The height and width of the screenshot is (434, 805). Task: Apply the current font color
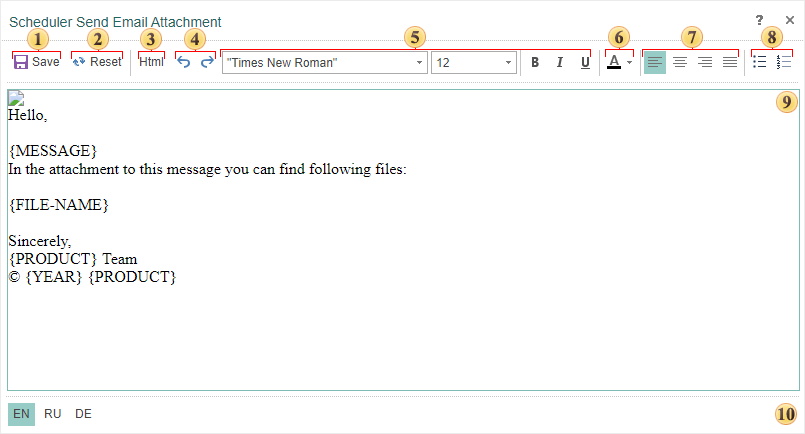click(x=614, y=62)
